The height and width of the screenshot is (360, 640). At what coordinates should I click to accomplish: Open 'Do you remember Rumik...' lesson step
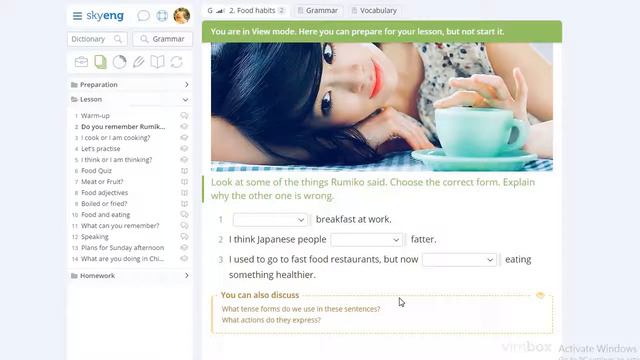click(x=123, y=127)
